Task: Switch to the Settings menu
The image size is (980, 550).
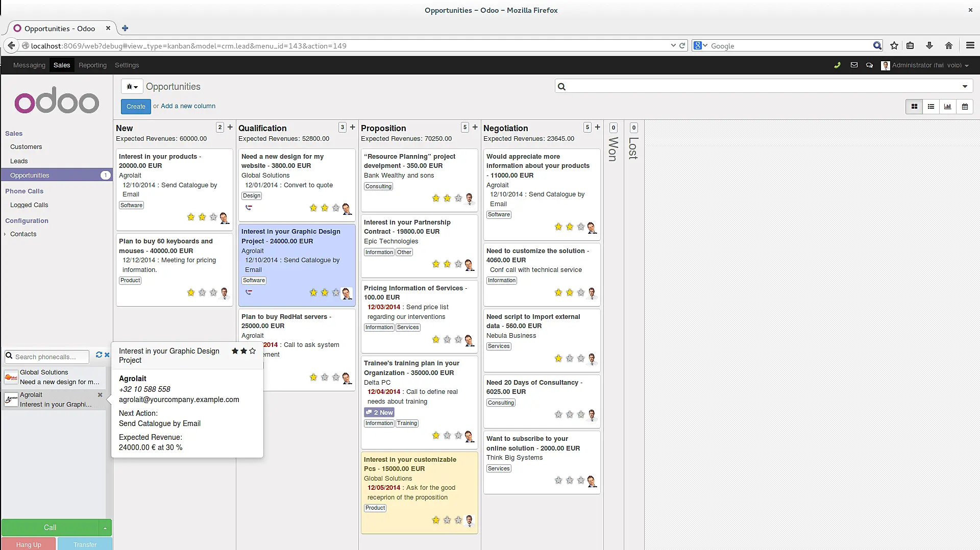Action: (x=127, y=65)
